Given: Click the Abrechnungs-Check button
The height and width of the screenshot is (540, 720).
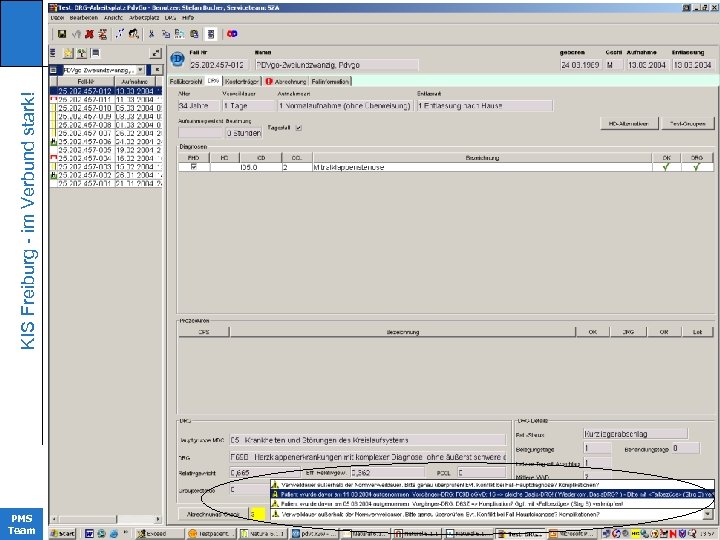Looking at the screenshot, I should tap(214, 515).
